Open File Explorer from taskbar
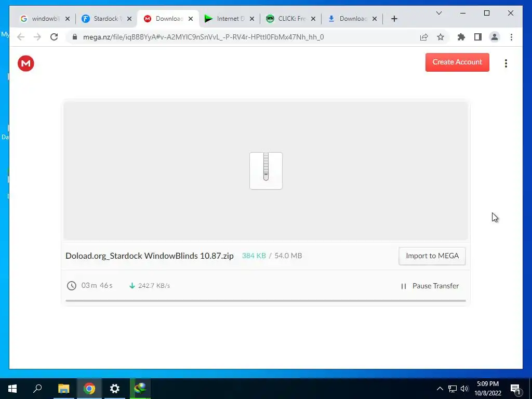This screenshot has width=532, height=399. (x=63, y=389)
